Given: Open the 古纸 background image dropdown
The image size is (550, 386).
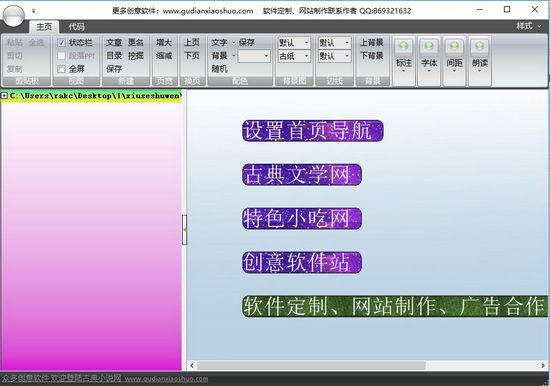Looking at the screenshot, I should click(294, 56).
